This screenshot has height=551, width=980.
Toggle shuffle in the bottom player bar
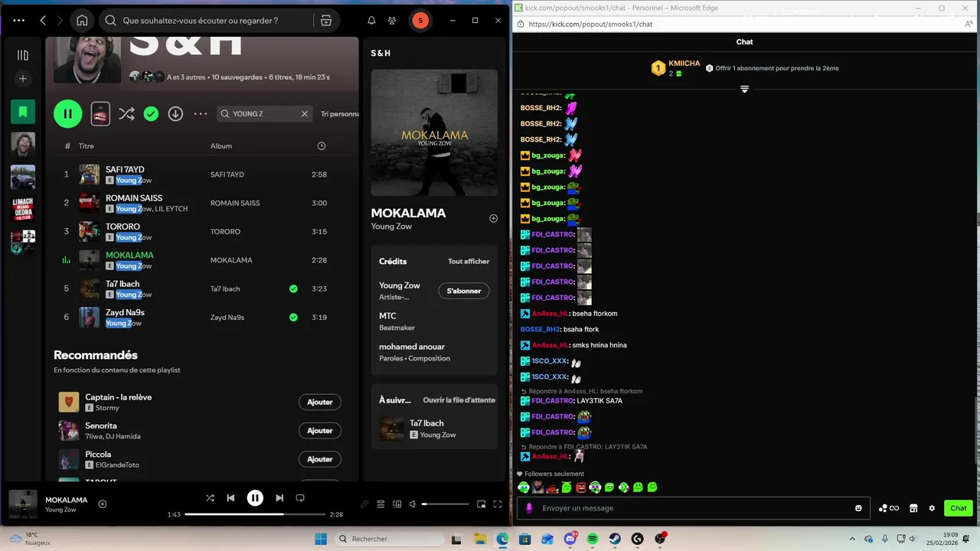[x=210, y=498]
